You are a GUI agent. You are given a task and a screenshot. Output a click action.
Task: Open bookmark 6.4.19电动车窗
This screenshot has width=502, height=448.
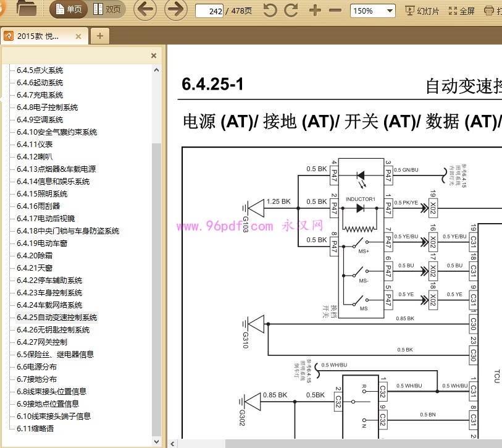pos(42,243)
